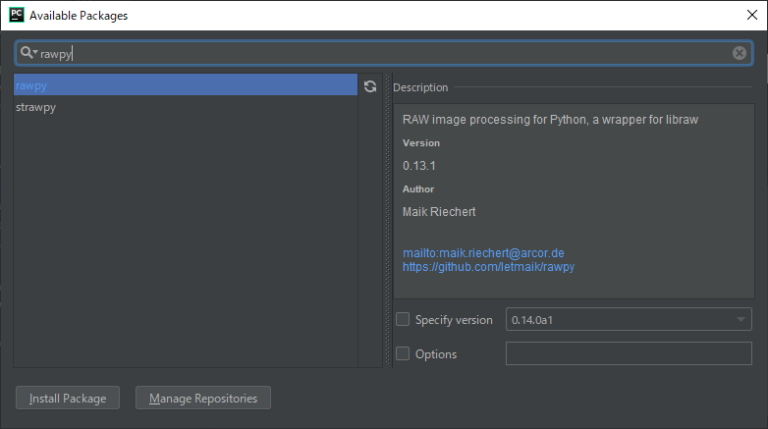Open Manage Repositories
This screenshot has width=768, height=429.
click(x=203, y=398)
